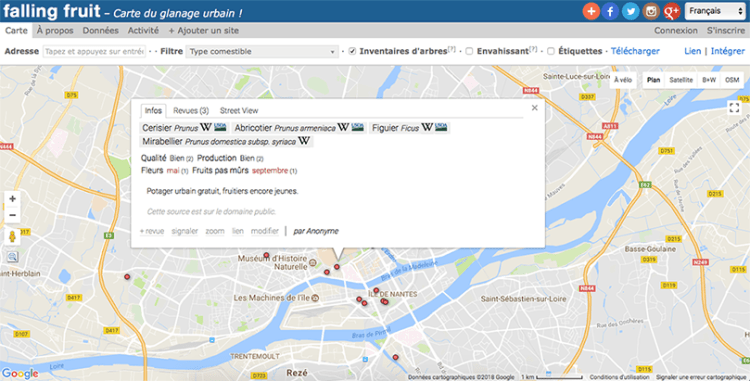Click the Street View pegman icon
The image size is (750, 381).
pyautogui.click(x=12, y=237)
